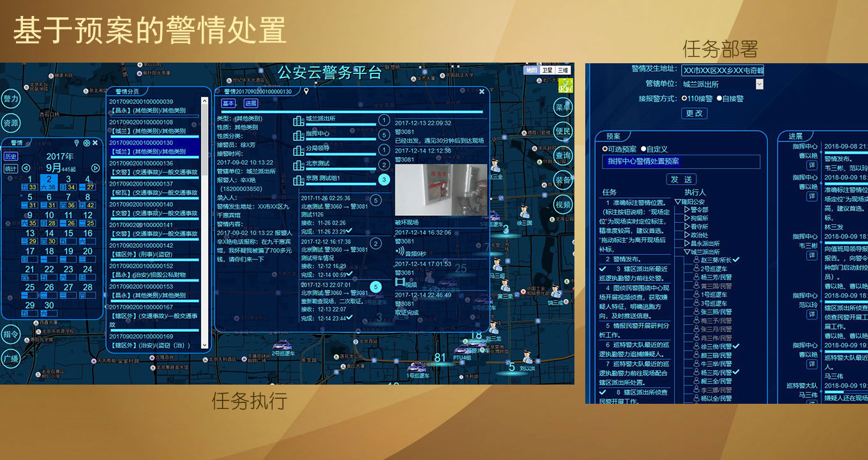Click building icon beside 城兰派出所
The height and width of the screenshot is (460, 868).
pos(298,120)
